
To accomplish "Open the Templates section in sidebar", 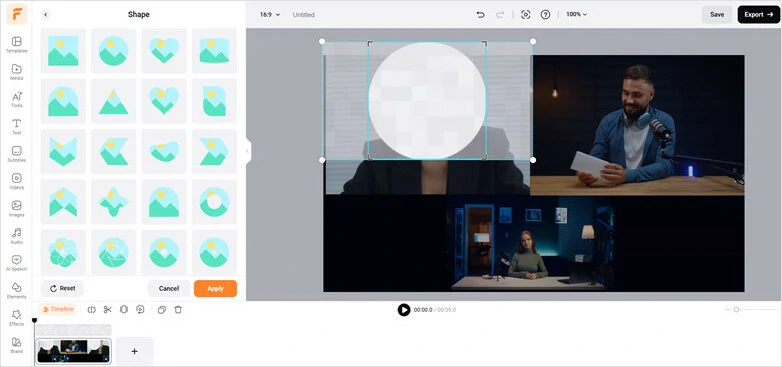I will (x=16, y=45).
